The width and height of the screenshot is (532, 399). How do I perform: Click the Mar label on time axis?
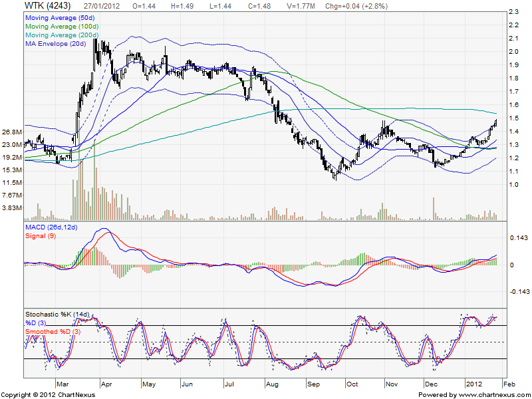(x=63, y=384)
